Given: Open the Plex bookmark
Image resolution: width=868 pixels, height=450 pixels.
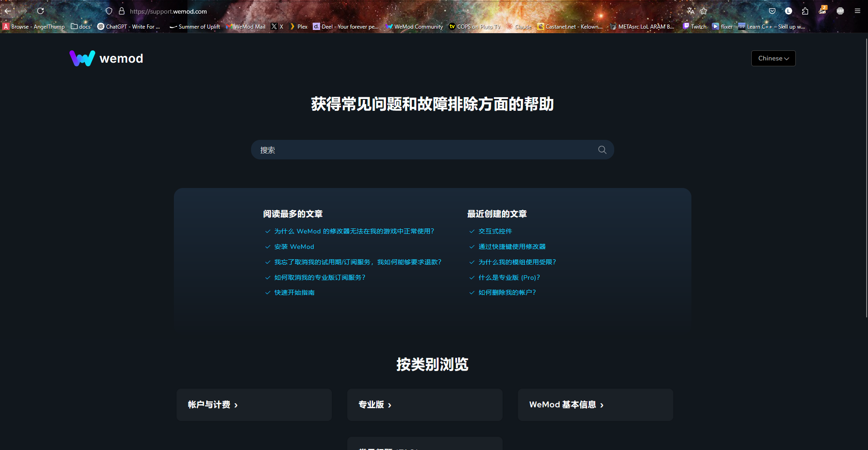Looking at the screenshot, I should coord(298,27).
